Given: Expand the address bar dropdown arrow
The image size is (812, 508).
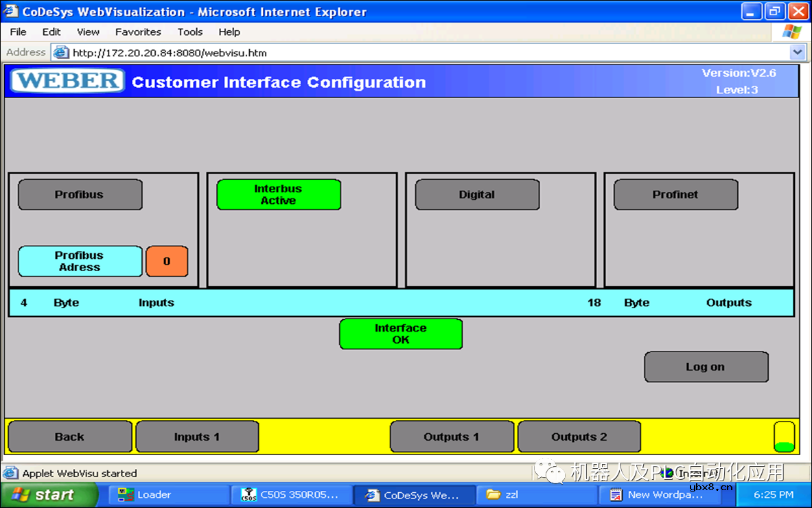Looking at the screenshot, I should pyautogui.click(x=797, y=52).
